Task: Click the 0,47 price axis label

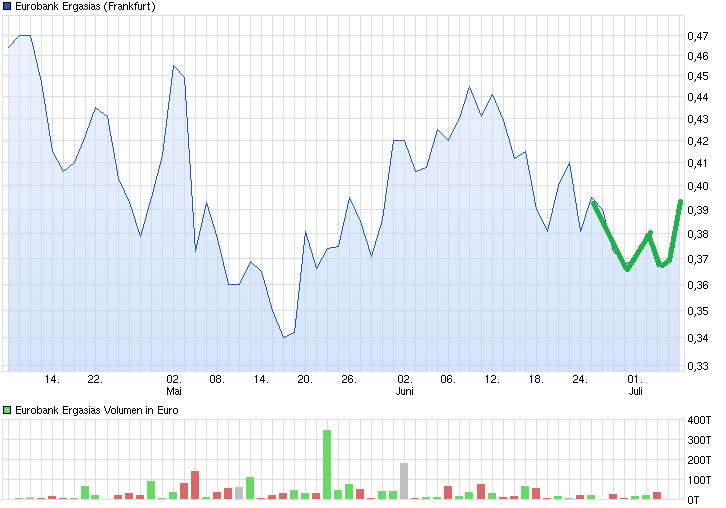Action: [698, 36]
